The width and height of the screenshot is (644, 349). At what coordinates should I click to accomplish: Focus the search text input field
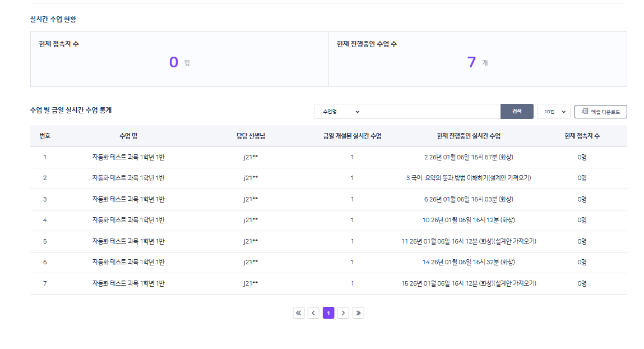(x=432, y=112)
